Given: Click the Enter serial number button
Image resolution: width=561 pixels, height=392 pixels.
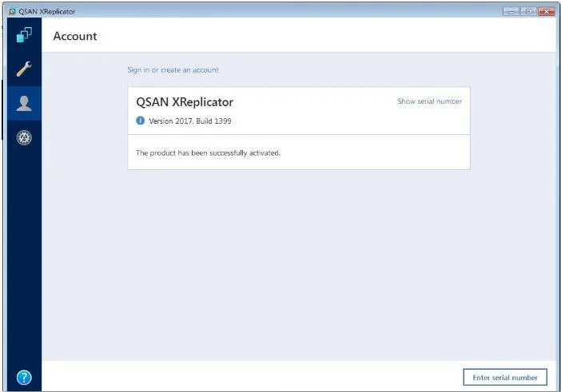Looking at the screenshot, I should point(505,378).
